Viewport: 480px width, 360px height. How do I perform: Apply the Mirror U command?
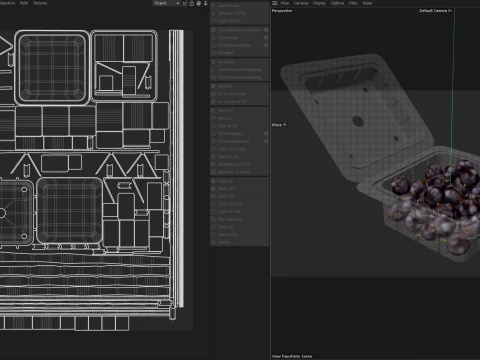click(x=239, y=110)
